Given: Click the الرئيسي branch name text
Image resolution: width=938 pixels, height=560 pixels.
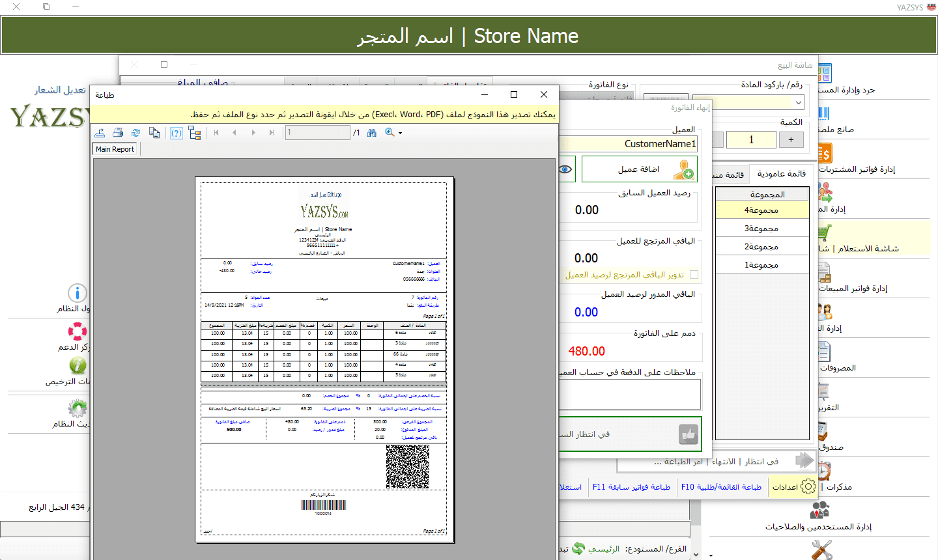Looking at the screenshot, I should [x=604, y=549].
